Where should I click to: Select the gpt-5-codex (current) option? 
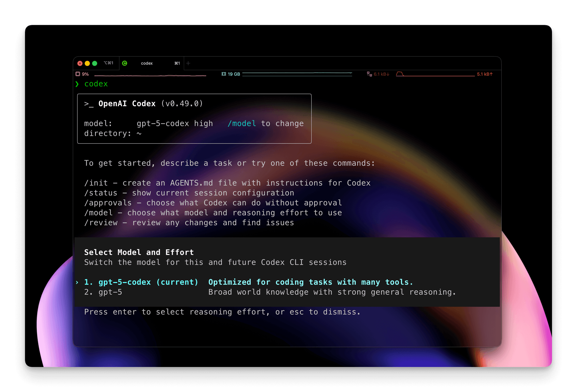[x=141, y=282]
